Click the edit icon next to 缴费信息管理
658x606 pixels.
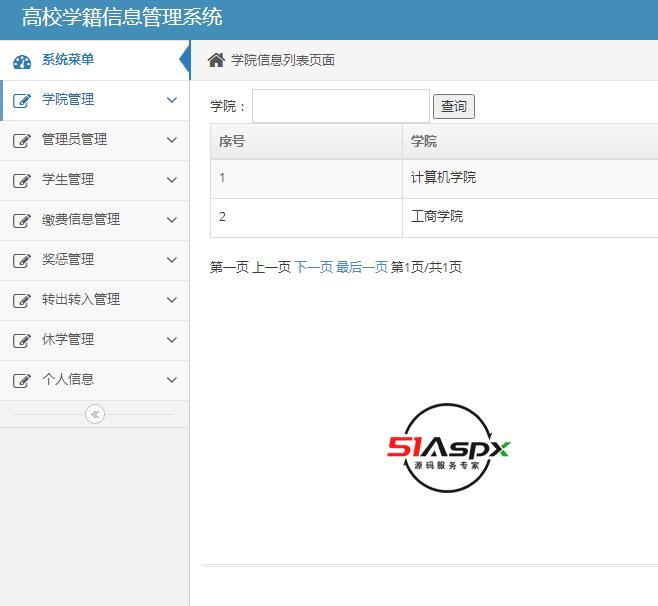[x=22, y=220]
